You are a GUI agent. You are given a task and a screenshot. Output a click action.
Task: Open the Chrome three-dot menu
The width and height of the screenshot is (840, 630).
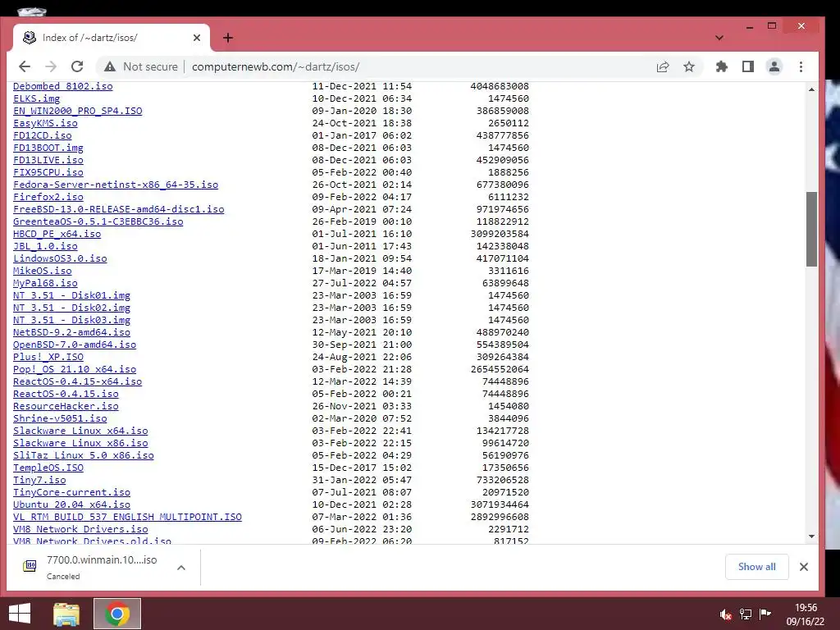tap(801, 66)
